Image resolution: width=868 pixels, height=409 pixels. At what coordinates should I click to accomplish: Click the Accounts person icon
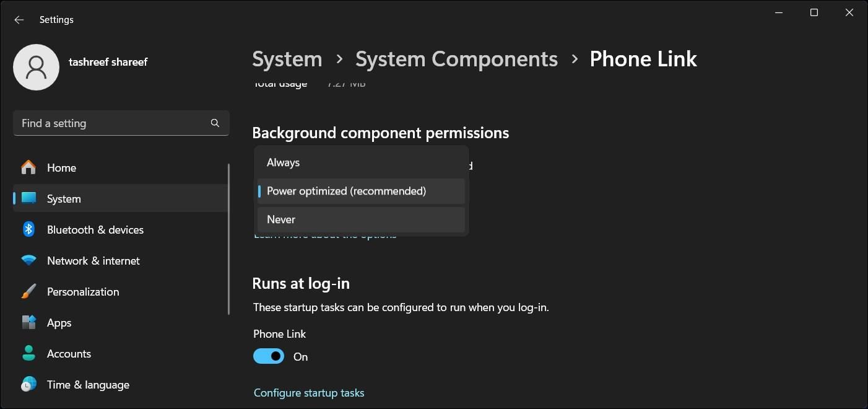coord(28,354)
